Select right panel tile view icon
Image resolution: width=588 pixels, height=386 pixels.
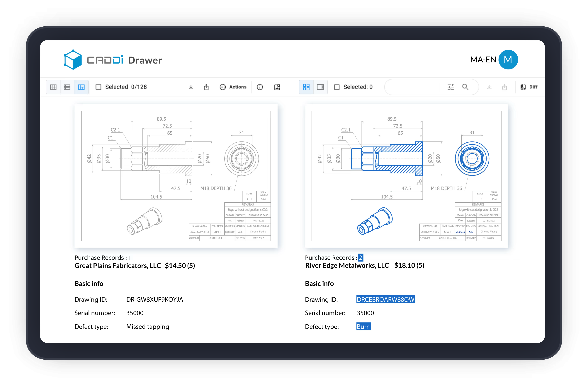click(306, 87)
